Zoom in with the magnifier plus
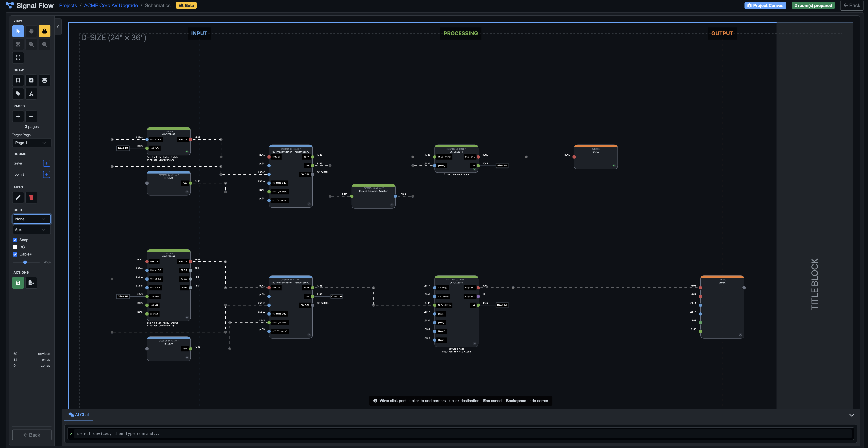The width and height of the screenshot is (868, 448). [x=31, y=44]
